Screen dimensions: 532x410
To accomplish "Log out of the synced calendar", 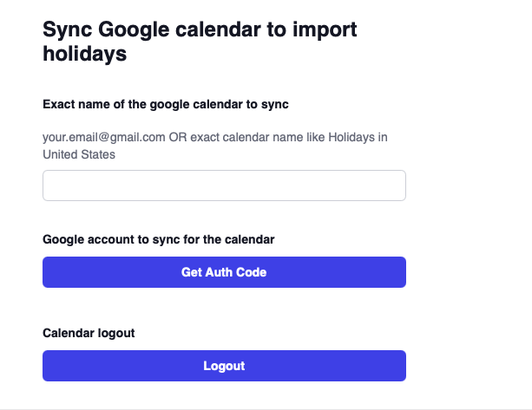I will pos(224,366).
